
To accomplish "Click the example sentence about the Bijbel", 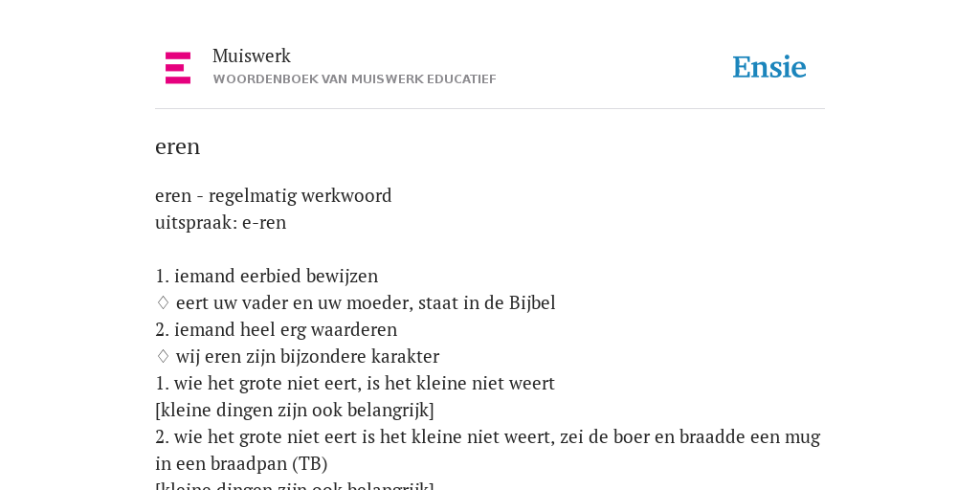I will (366, 302).
